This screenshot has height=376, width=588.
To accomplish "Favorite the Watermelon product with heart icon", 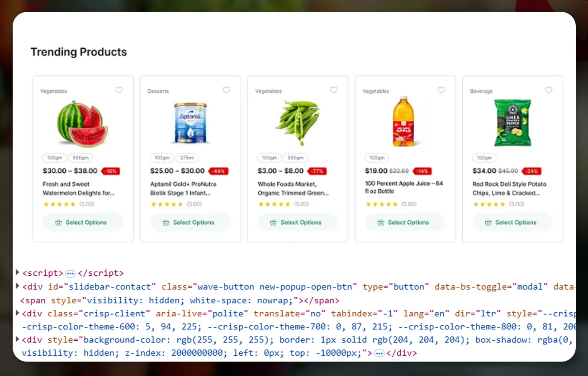I will pyautogui.click(x=119, y=90).
